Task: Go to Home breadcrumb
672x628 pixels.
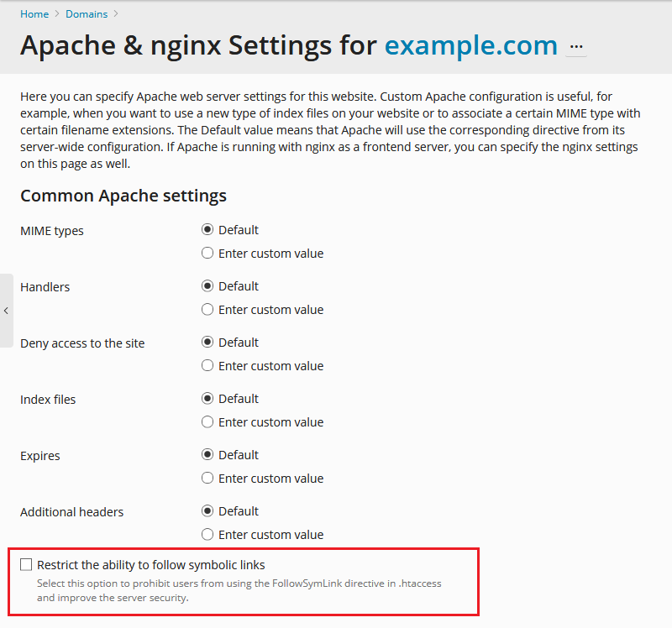Action: pyautogui.click(x=34, y=13)
